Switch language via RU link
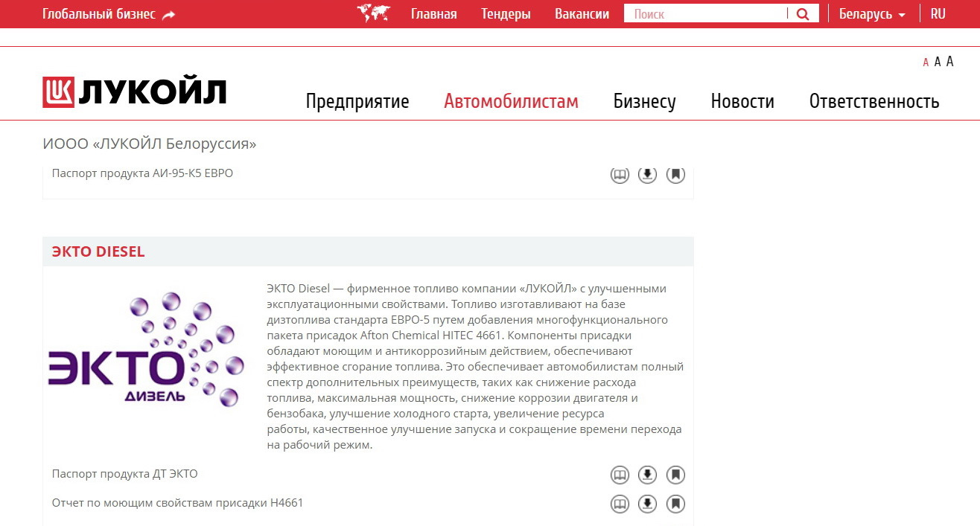Screen dimensions: 980x526 point(938,14)
